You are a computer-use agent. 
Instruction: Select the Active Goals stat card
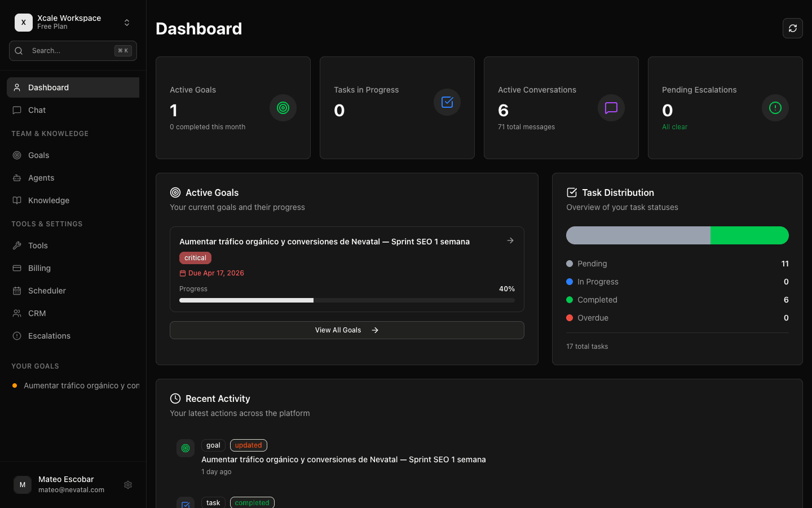[x=233, y=107]
